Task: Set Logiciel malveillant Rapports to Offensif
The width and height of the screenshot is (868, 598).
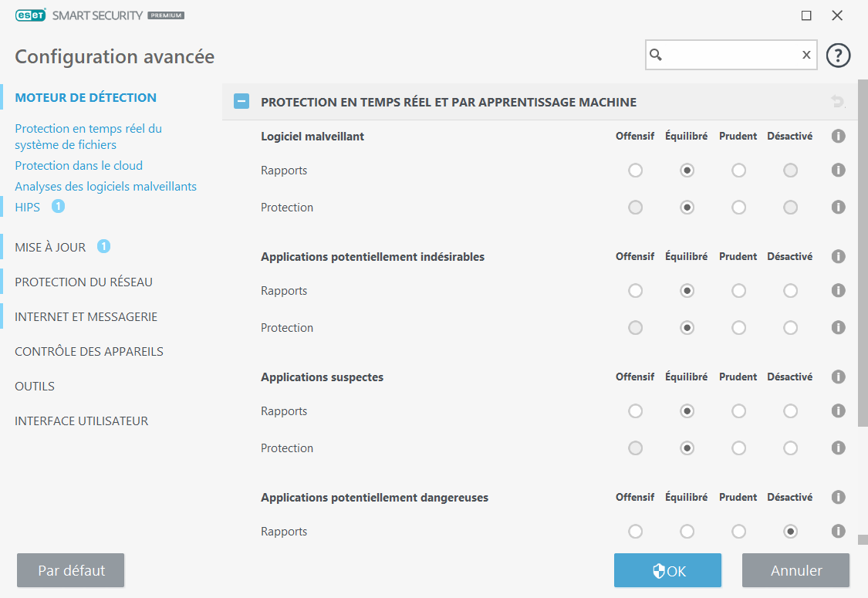Action: [635, 170]
